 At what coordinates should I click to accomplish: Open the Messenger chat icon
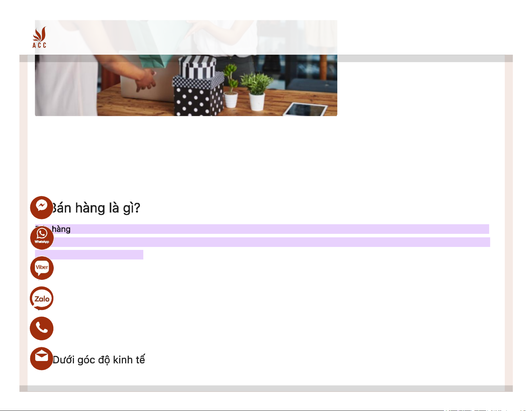(x=42, y=207)
